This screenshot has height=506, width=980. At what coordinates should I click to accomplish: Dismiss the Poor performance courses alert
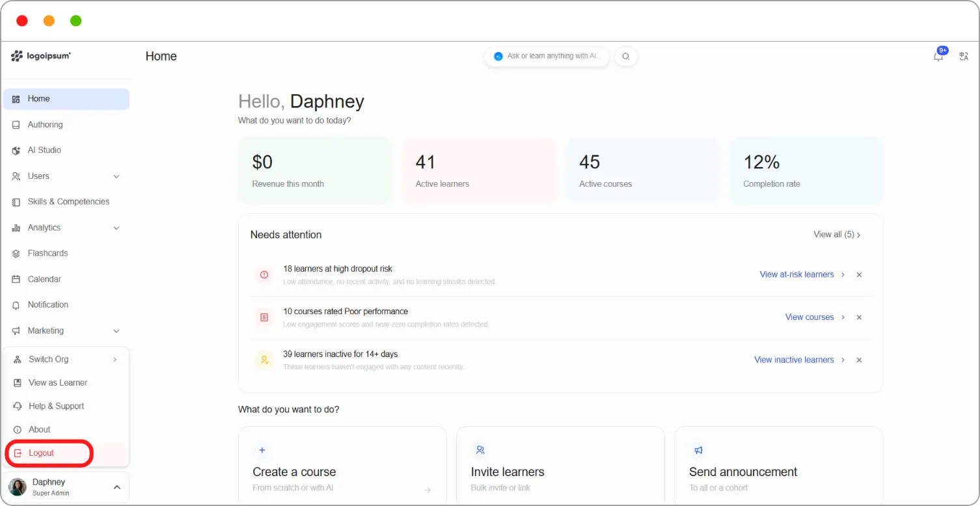[x=859, y=317]
